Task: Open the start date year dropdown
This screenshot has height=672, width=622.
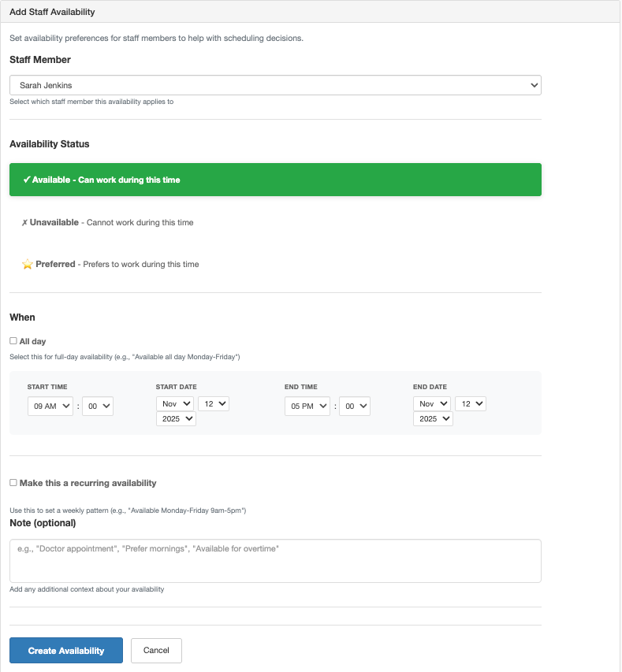Action: [176, 419]
